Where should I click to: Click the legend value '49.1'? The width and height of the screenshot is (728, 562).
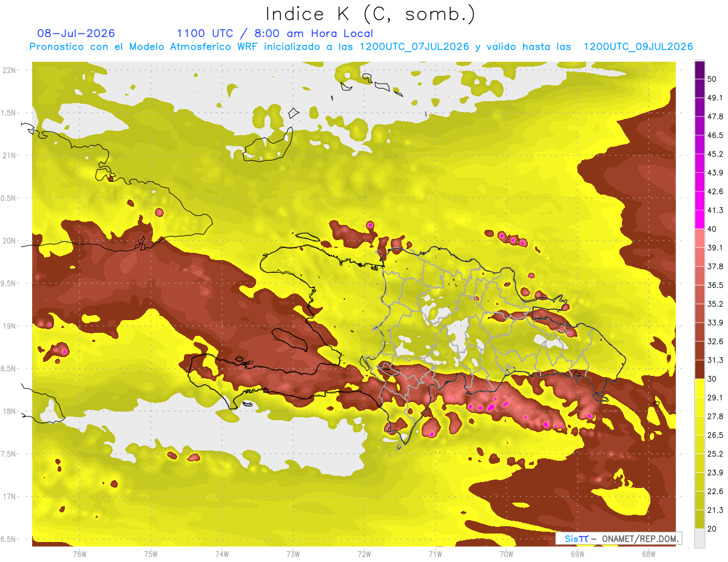click(x=715, y=98)
